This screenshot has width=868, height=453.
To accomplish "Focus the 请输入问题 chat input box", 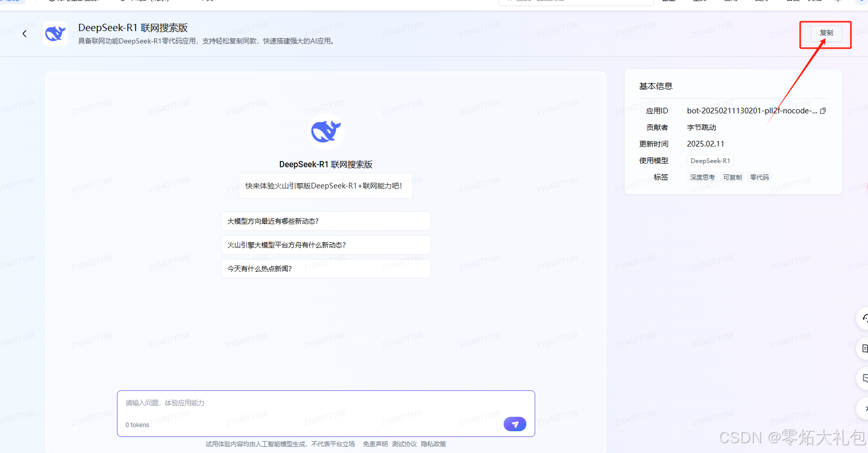I will coord(326,414).
